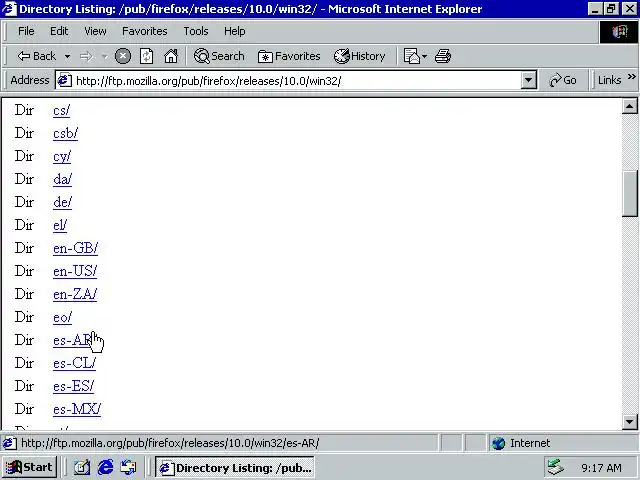Print the page with the Print icon

[x=443, y=56]
